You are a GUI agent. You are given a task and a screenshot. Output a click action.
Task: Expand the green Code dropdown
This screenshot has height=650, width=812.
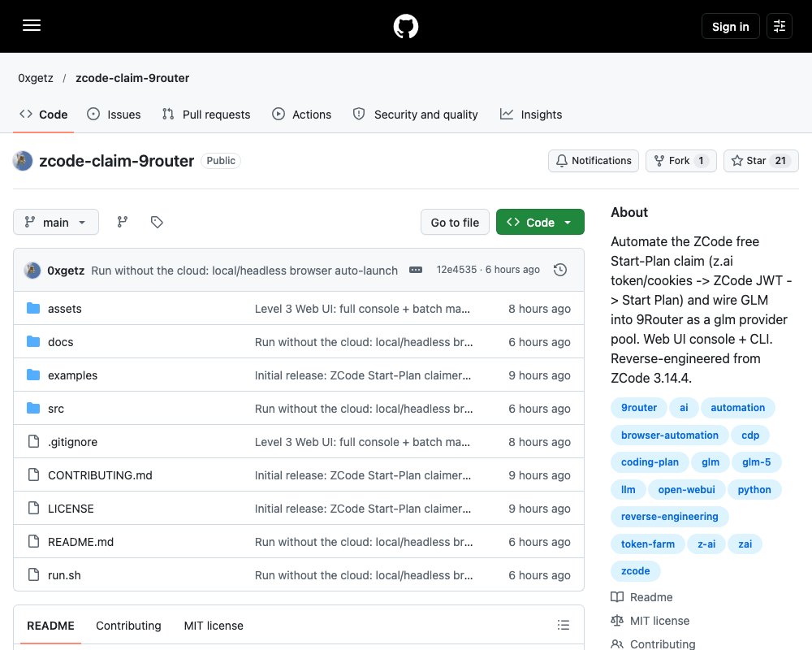coord(540,223)
